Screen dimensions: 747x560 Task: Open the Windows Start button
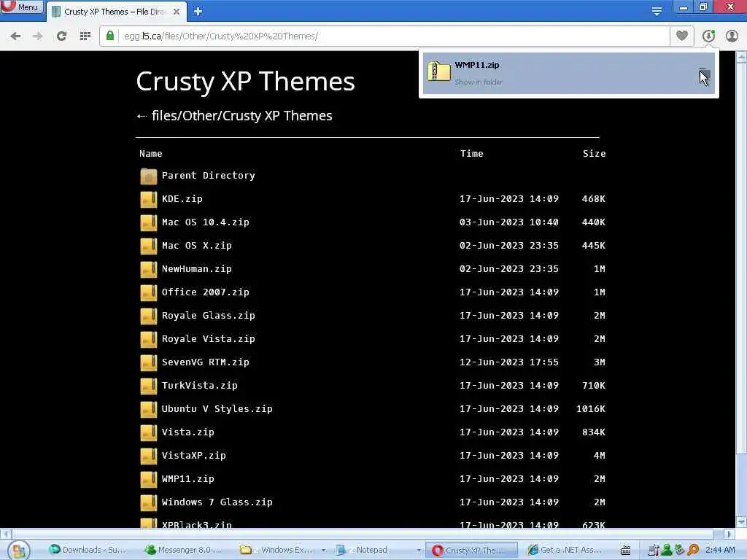pyautogui.click(x=18, y=551)
